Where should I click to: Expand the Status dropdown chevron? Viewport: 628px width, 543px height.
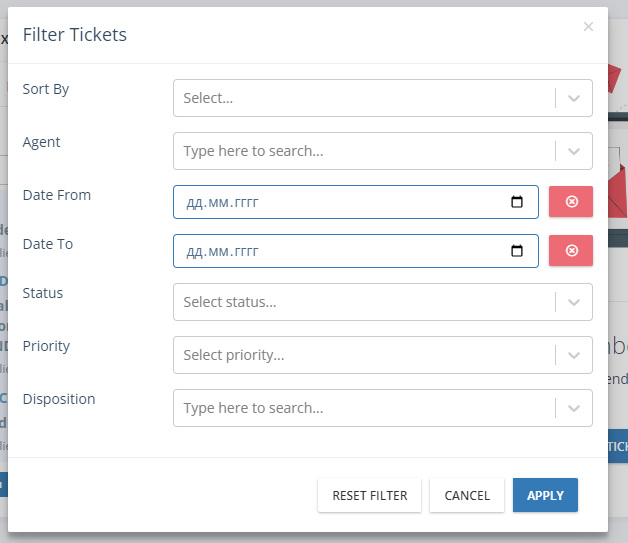(x=574, y=302)
